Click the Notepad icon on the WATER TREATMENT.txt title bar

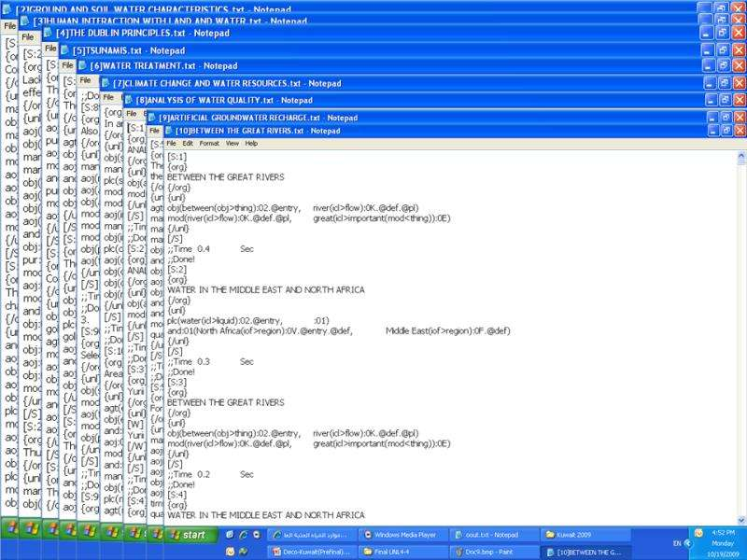click(82, 66)
